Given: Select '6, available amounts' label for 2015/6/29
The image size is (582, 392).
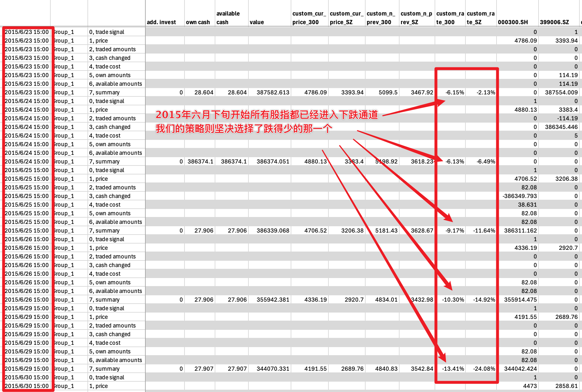Looking at the screenshot, I should [x=115, y=360].
